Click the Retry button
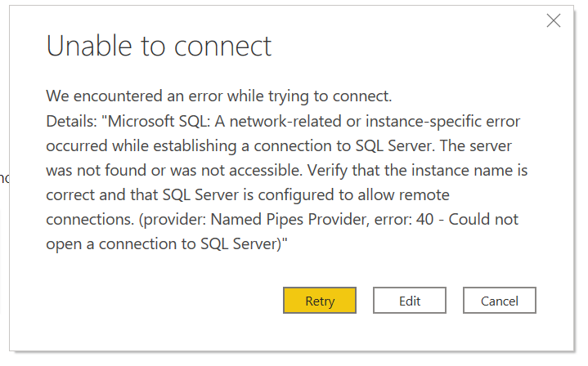Screen dimensions: 588x366 click(320, 301)
